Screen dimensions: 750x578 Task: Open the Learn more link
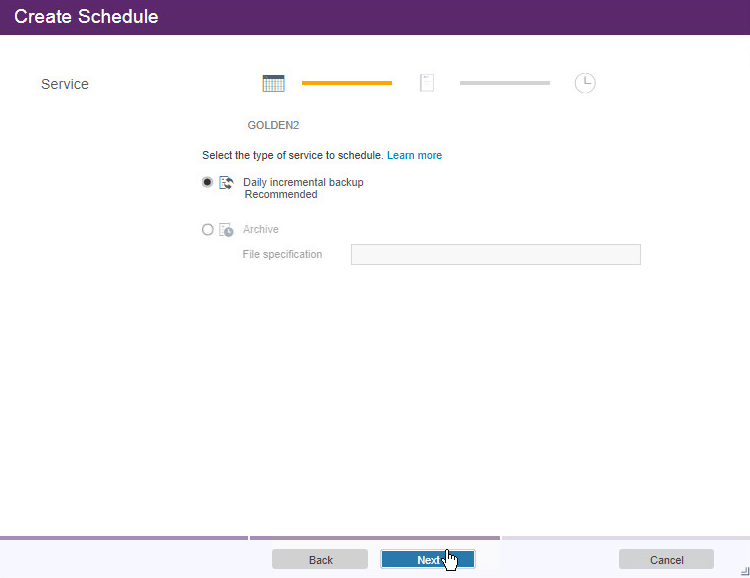click(x=414, y=155)
